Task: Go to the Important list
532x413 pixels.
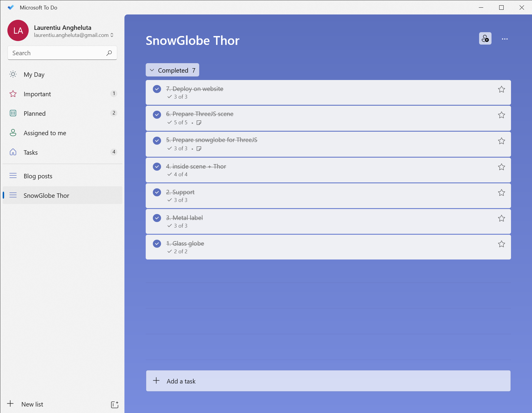Action: point(37,94)
